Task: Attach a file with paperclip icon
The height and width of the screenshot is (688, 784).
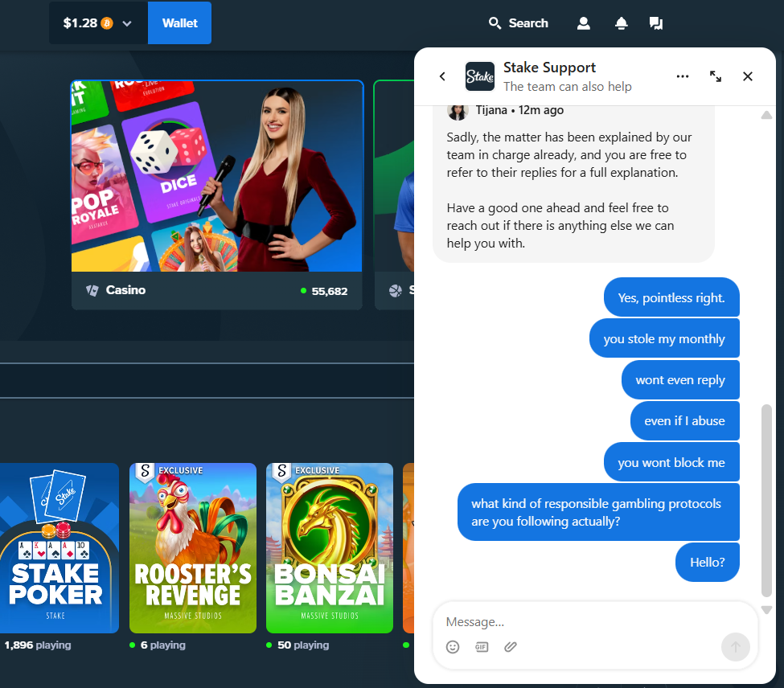Action: click(x=510, y=647)
